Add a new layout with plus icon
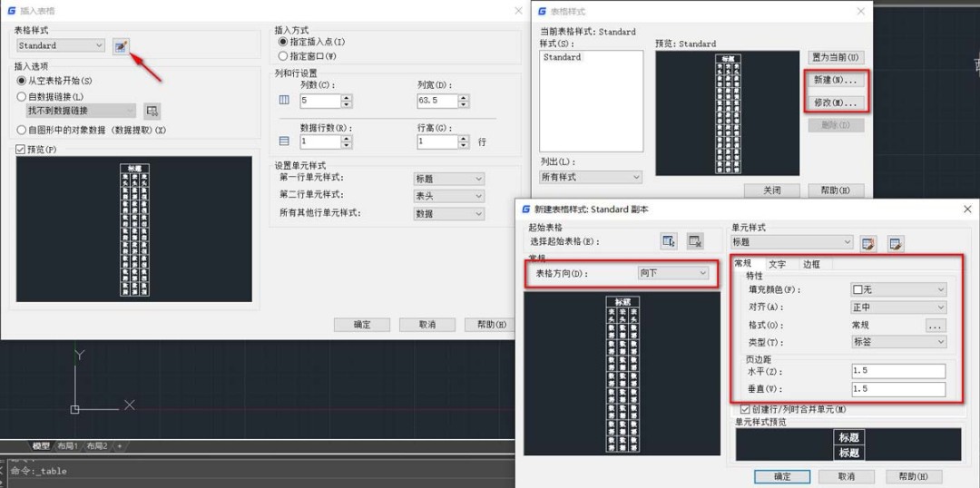 click(x=119, y=446)
